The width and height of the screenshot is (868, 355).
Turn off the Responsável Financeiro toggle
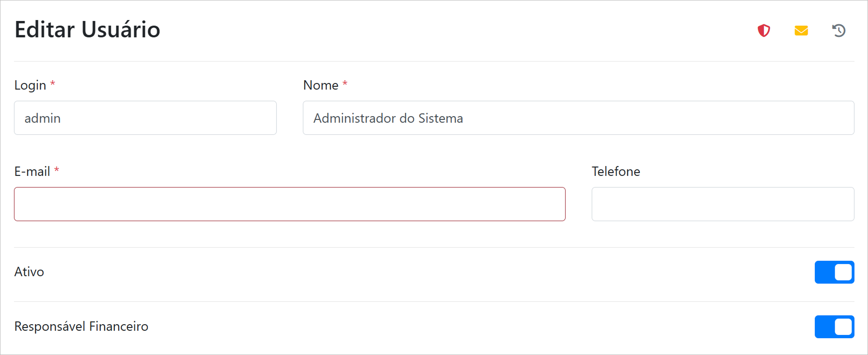pyautogui.click(x=834, y=327)
